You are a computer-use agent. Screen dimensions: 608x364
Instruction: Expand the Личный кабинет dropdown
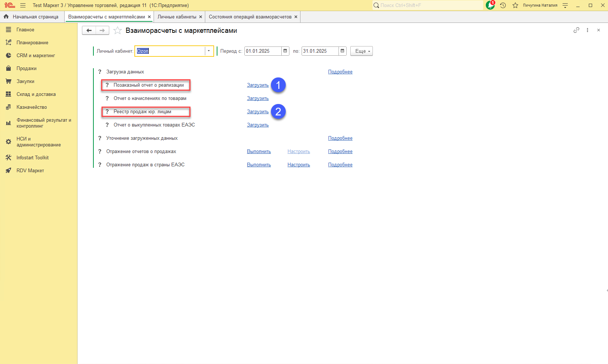209,51
